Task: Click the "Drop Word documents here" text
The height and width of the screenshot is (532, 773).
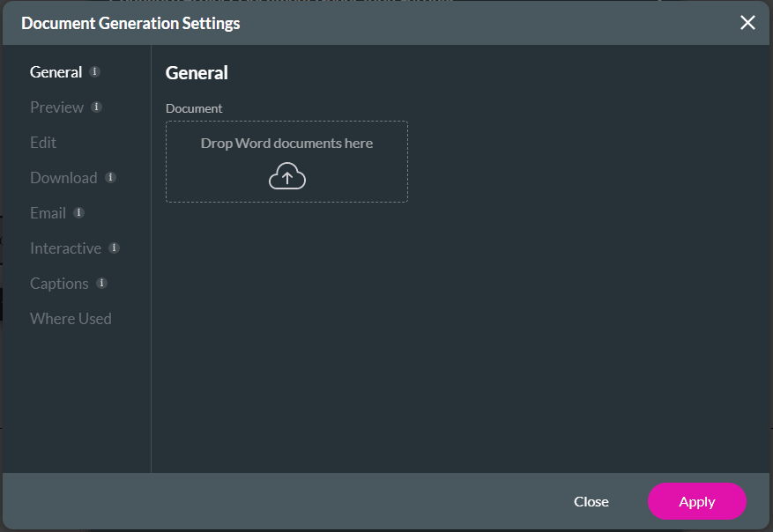Action: coord(286,144)
